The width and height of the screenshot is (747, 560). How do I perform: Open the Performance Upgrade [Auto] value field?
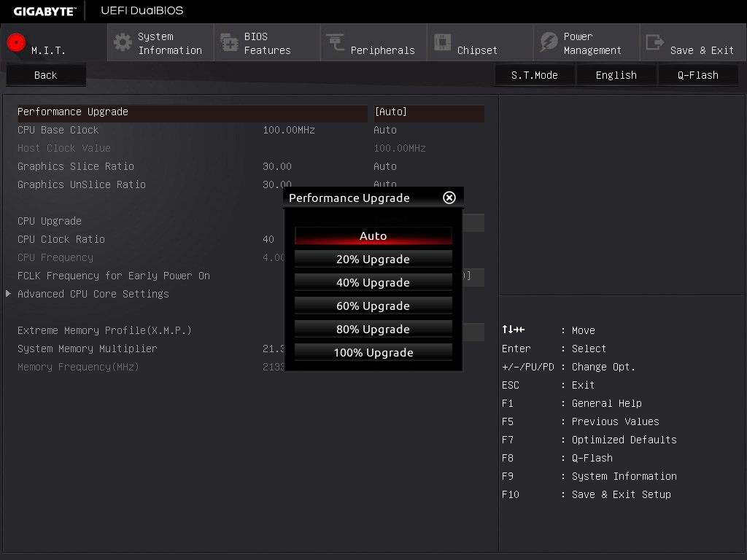pos(429,112)
